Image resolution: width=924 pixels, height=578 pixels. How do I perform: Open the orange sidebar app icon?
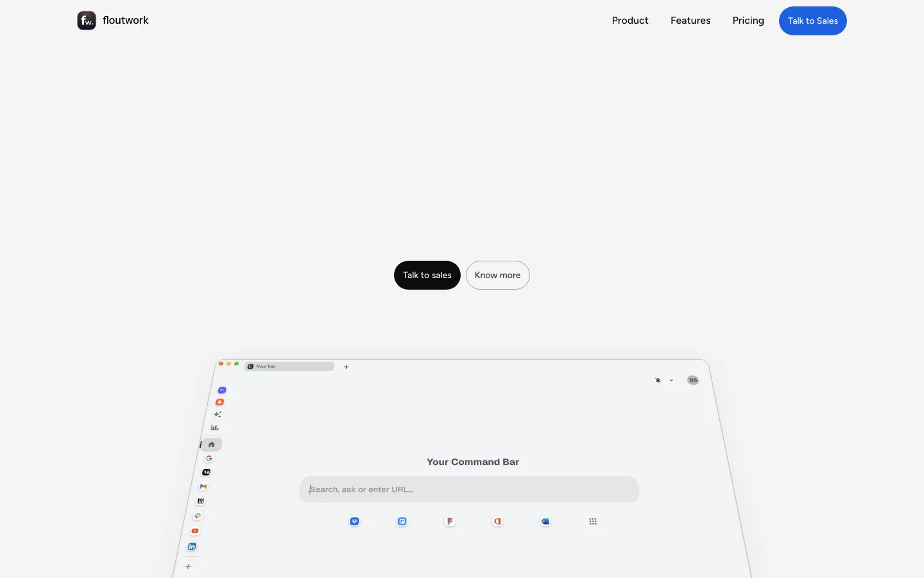click(x=219, y=402)
